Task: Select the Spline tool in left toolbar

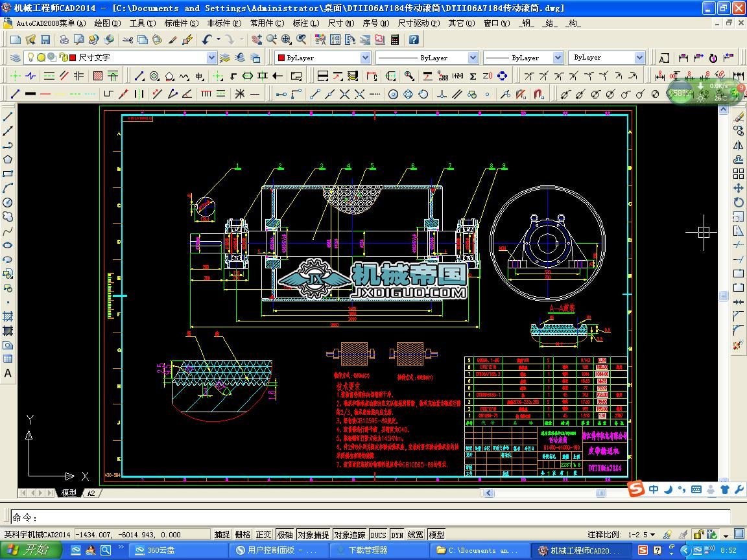Action: (x=8, y=231)
